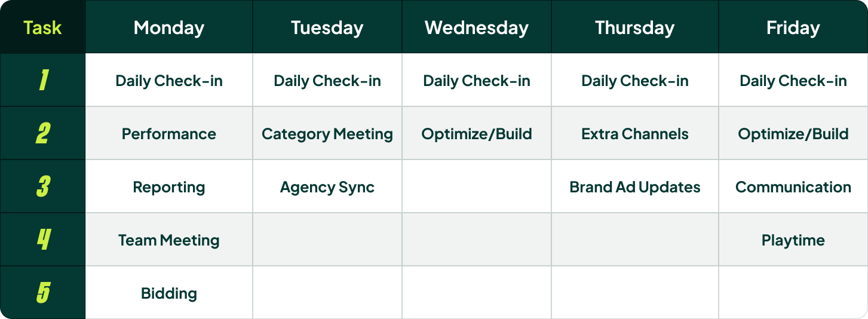The width and height of the screenshot is (868, 319).
Task: Select the Tuesday column header
Action: [x=327, y=27]
